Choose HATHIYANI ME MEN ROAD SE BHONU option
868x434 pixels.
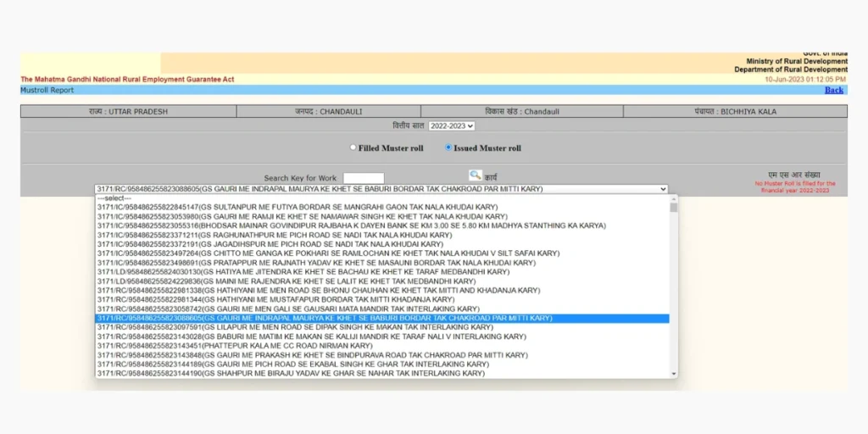point(382,290)
